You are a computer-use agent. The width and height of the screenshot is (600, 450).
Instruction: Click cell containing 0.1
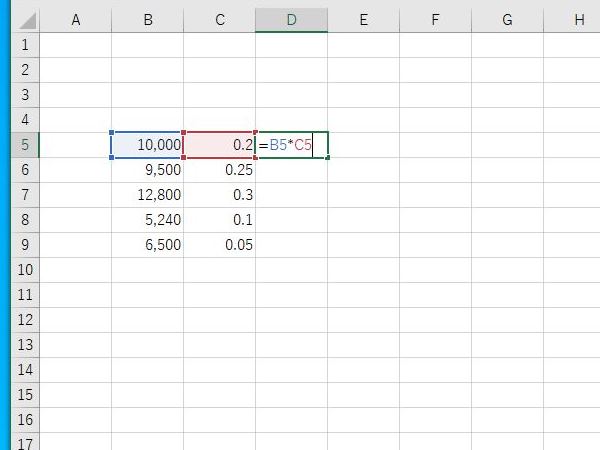pos(220,220)
